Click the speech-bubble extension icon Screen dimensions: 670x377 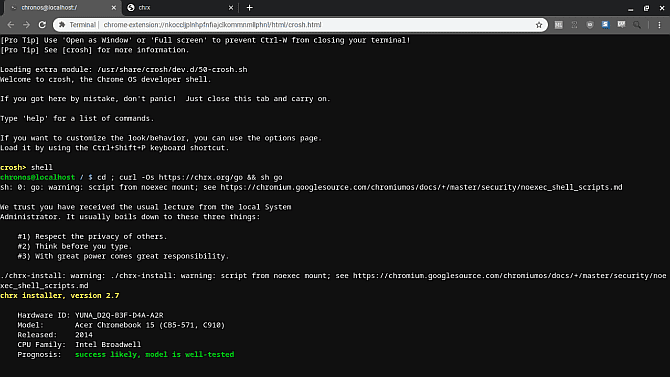click(621, 25)
